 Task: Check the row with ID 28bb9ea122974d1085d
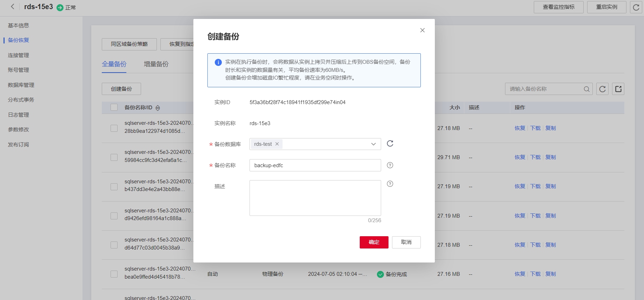tap(114, 128)
